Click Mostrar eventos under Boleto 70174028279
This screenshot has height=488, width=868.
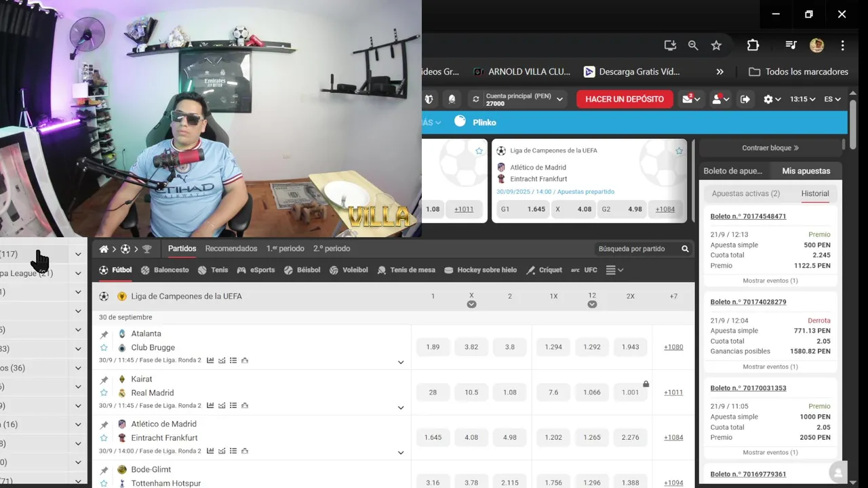[x=770, y=367]
